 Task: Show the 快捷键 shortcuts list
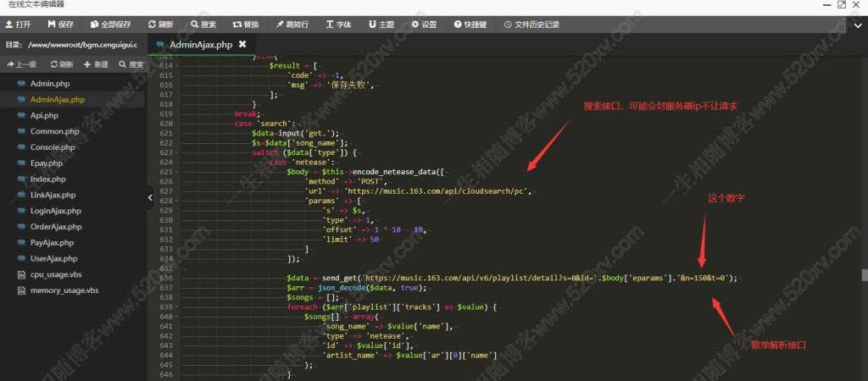[470, 25]
